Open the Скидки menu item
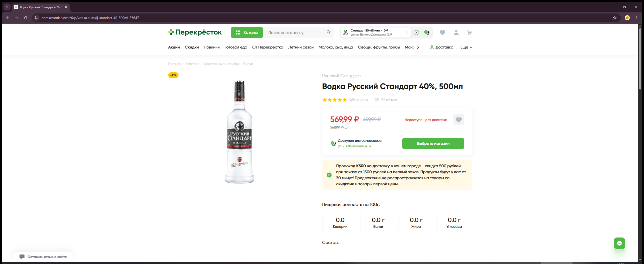The image size is (644, 264). [192, 47]
